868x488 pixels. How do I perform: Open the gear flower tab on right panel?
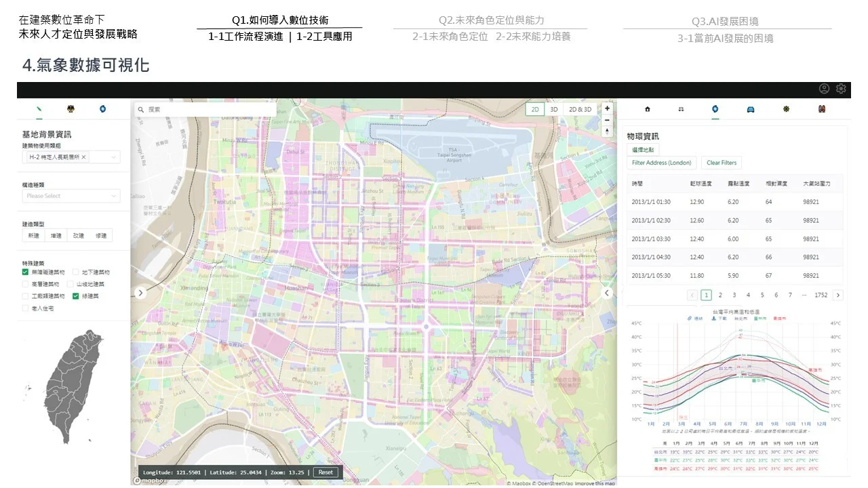[x=785, y=108]
